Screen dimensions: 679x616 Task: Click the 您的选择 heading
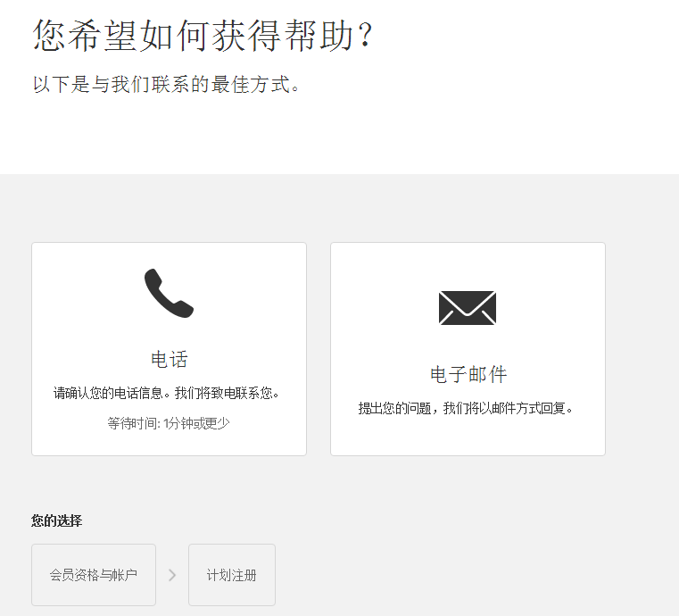point(57,520)
